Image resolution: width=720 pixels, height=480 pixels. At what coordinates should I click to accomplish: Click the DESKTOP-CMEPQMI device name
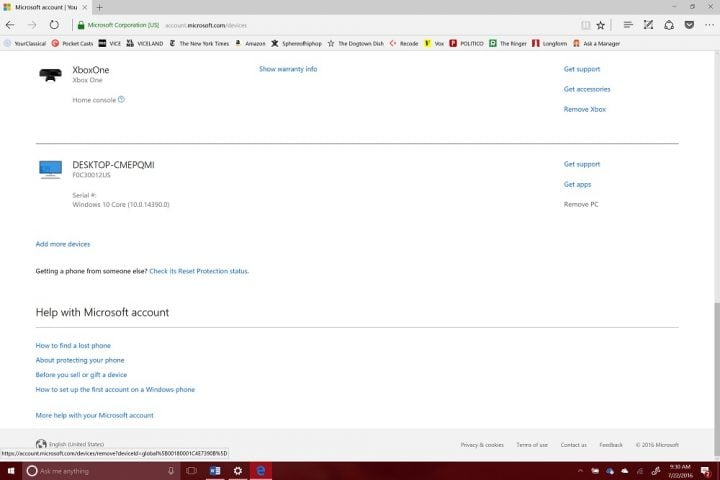click(113, 165)
